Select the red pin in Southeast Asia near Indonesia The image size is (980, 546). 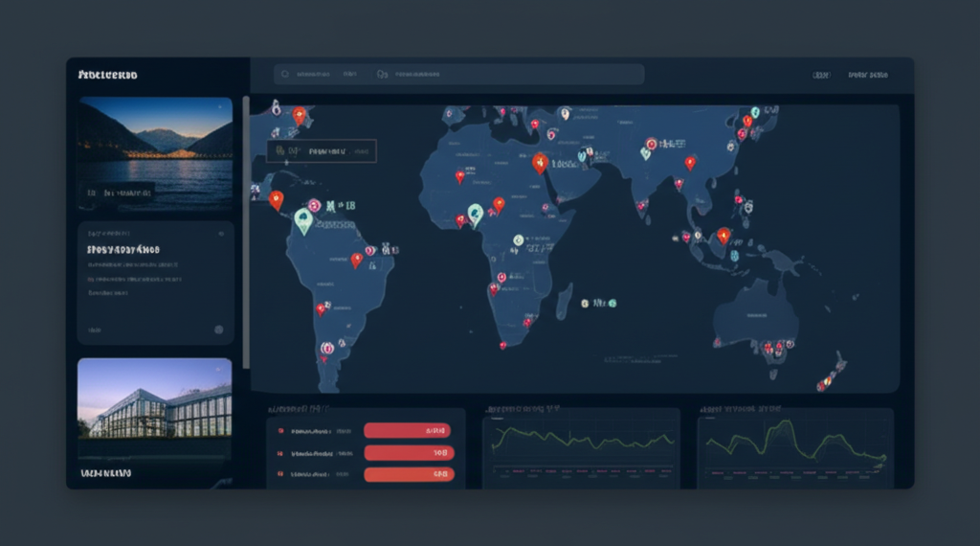(x=724, y=235)
